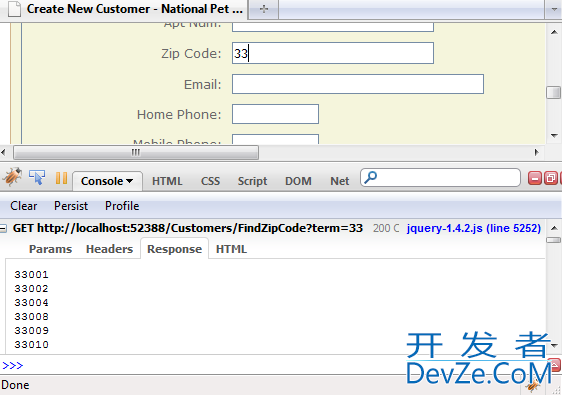Open the DOM panel
Image resolution: width=562 pixels, height=395 pixels.
pyautogui.click(x=298, y=181)
